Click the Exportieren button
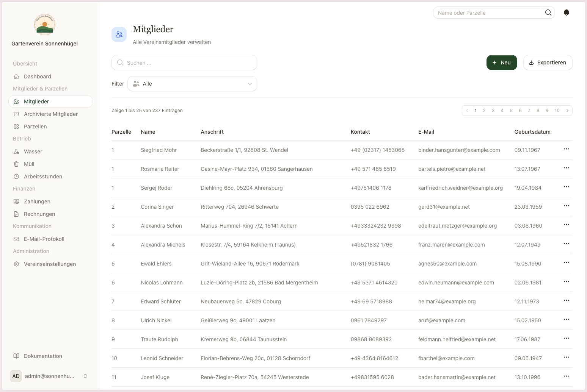The image size is (587, 392). pos(548,62)
